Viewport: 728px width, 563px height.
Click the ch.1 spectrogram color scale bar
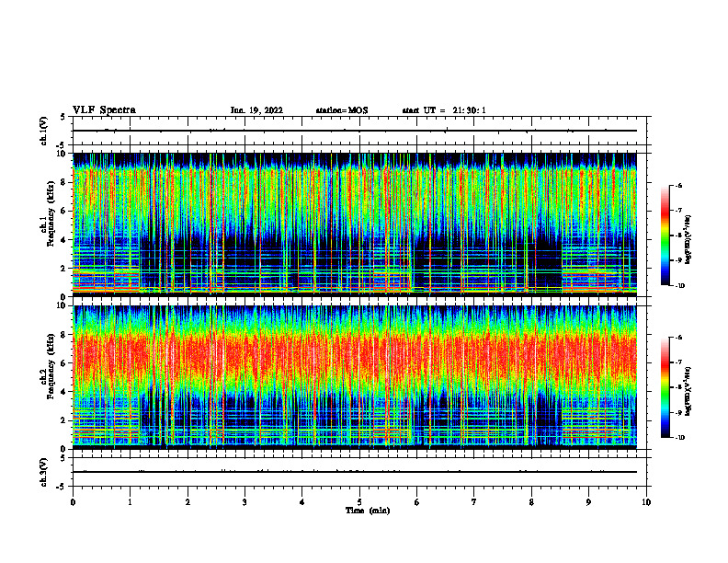(665, 236)
